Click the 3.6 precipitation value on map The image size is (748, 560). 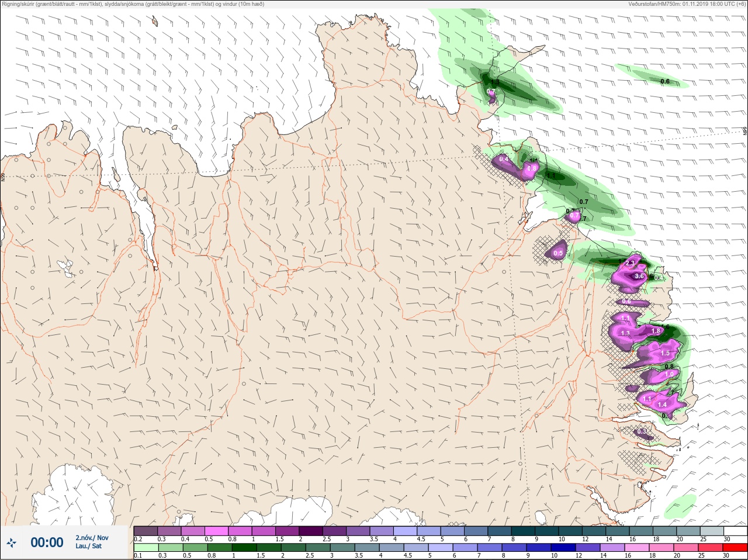[x=639, y=276]
